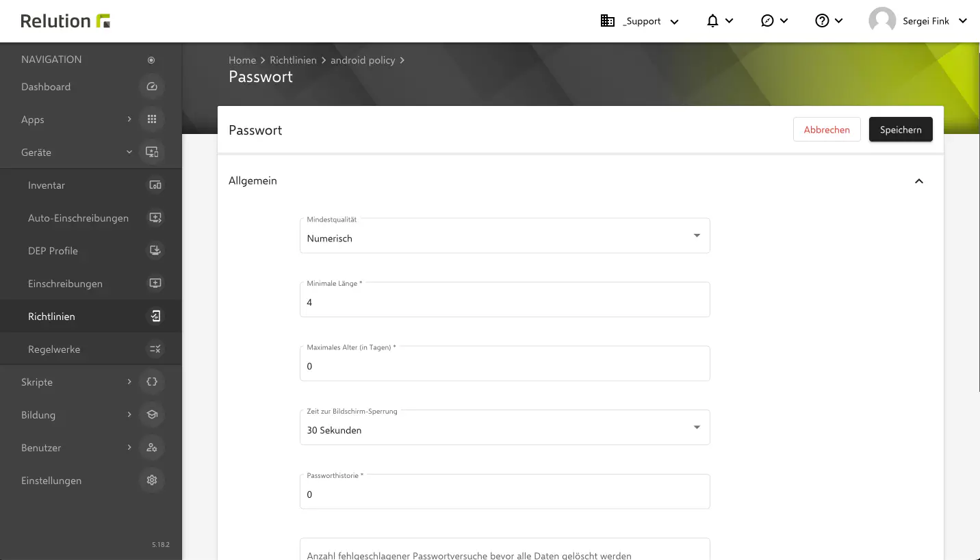Screen dimensions: 980x560
Task: Go to Richtlinien breadcrumb
Action: pyautogui.click(x=293, y=60)
